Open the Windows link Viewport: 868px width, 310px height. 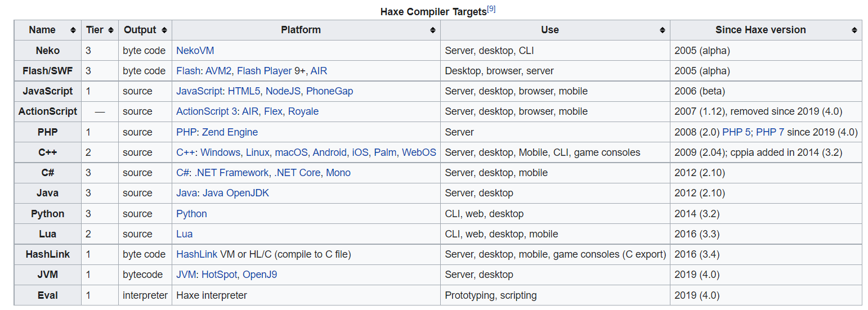221,152
